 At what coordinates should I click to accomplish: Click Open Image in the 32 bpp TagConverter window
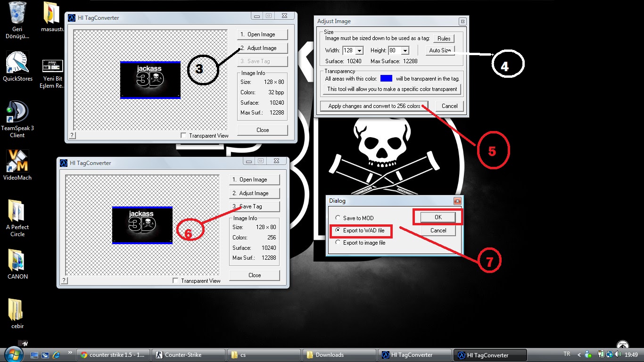[262, 34]
